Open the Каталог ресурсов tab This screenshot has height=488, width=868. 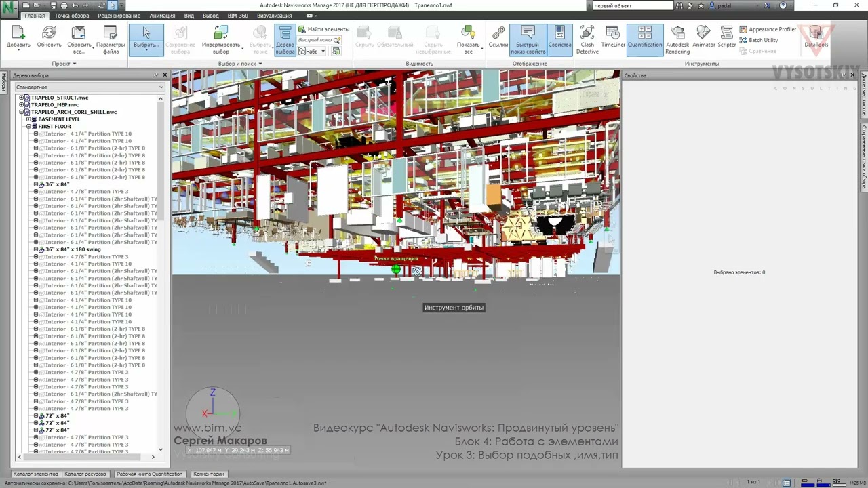[85, 474]
